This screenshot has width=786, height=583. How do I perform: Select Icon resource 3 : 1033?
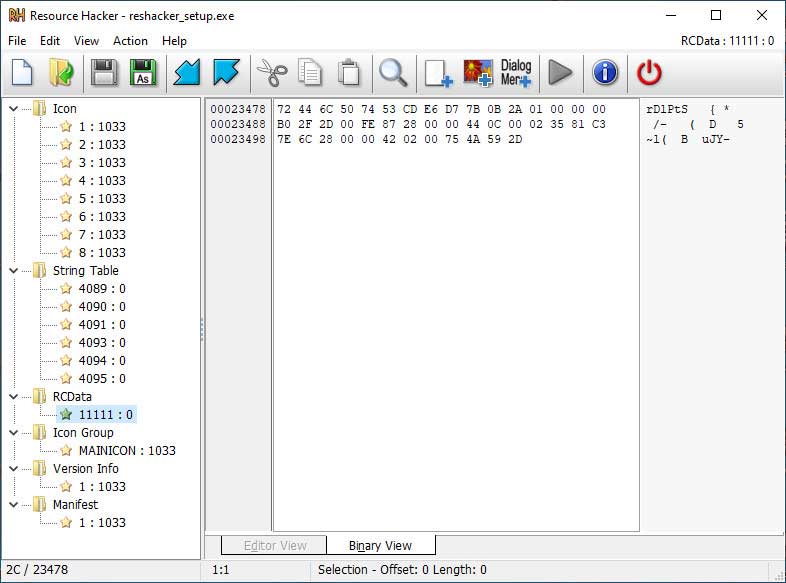[x=102, y=162]
